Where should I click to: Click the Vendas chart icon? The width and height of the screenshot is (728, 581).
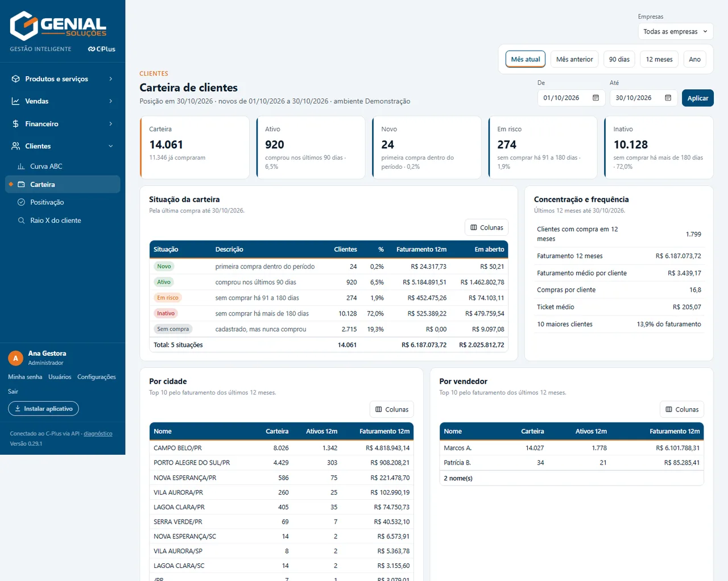(x=16, y=101)
